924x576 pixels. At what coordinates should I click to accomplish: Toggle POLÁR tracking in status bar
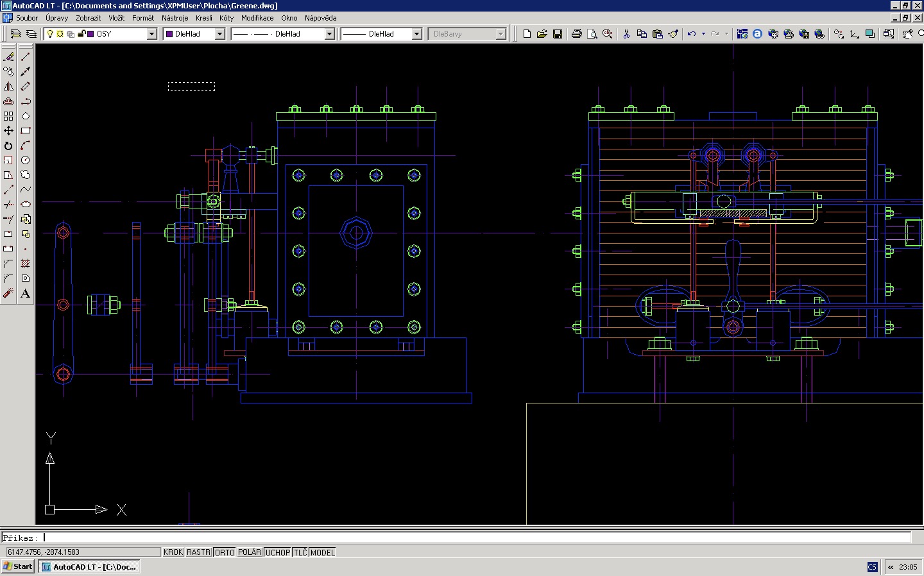[x=250, y=552]
